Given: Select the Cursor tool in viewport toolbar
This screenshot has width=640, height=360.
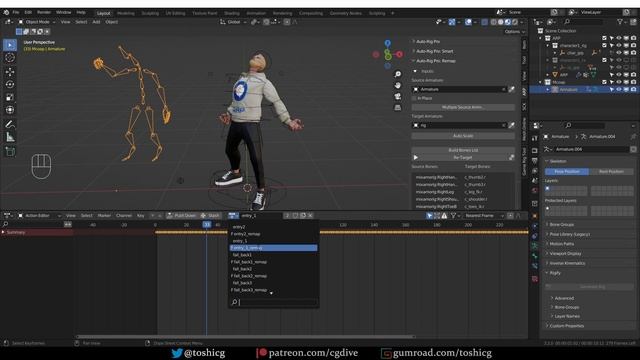Looking at the screenshot, I should 10,58.
